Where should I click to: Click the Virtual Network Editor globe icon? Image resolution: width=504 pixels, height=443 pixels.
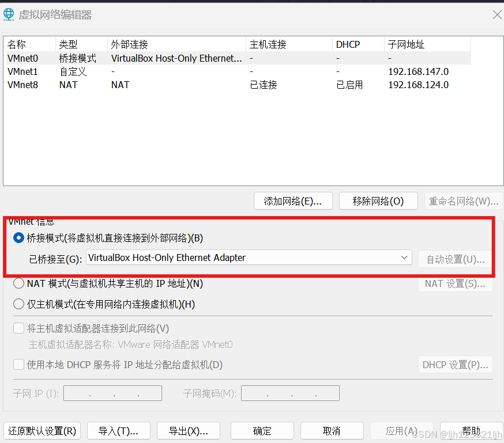(9, 14)
